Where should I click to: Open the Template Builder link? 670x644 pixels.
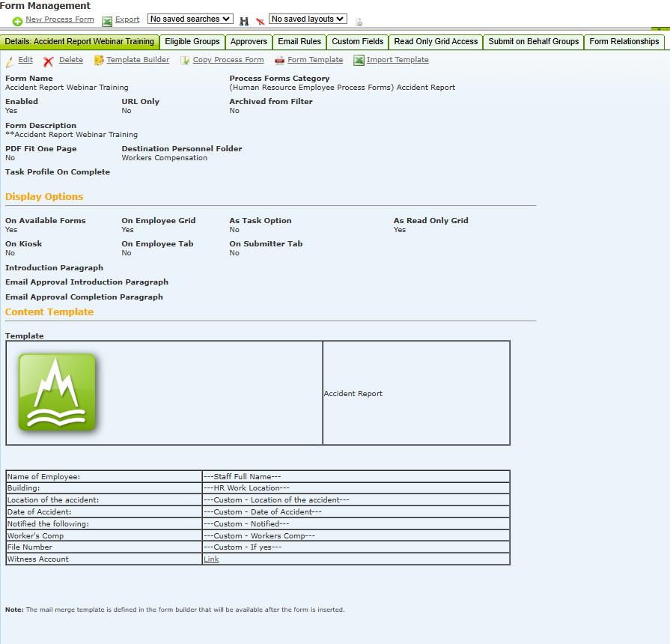138,60
